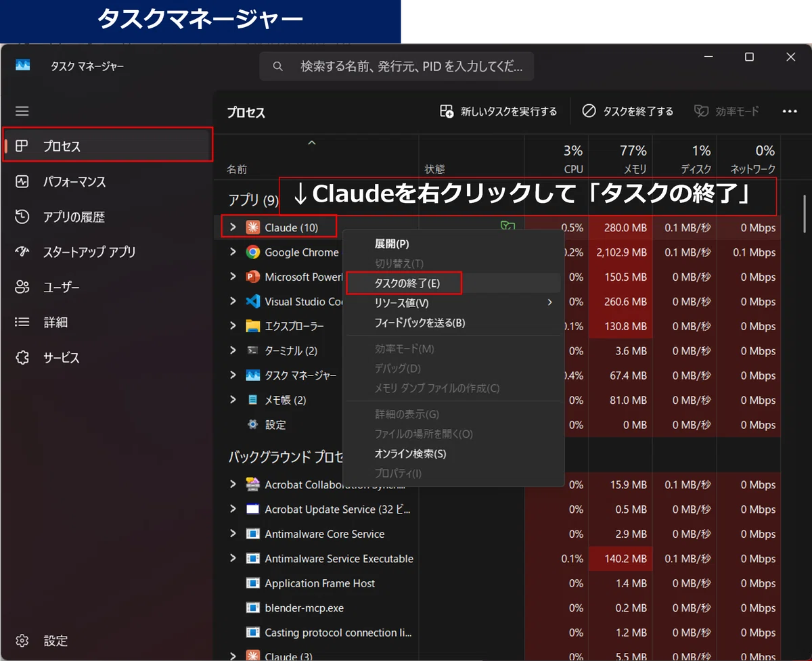Viewport: 812px width, 661px height.
Task: Open the スタートアップ アプリ sidebar tab
Action: (108, 252)
